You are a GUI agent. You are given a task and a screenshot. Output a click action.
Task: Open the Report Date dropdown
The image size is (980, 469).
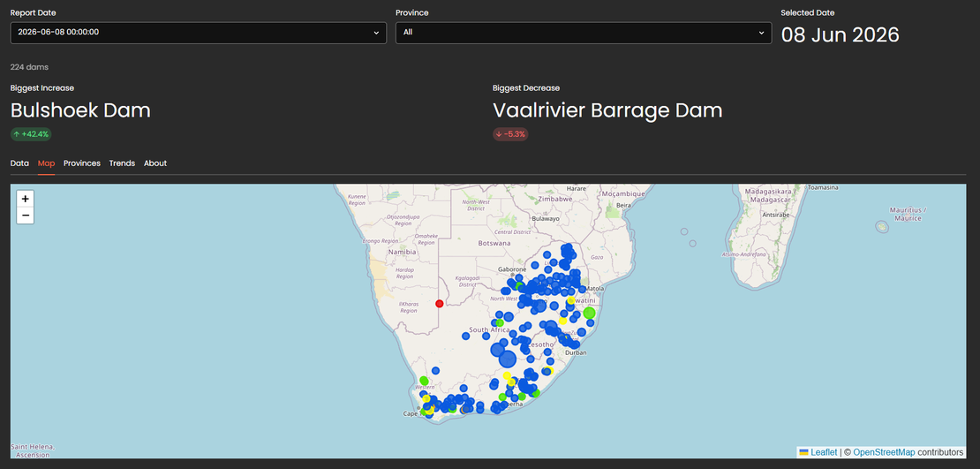(198, 33)
